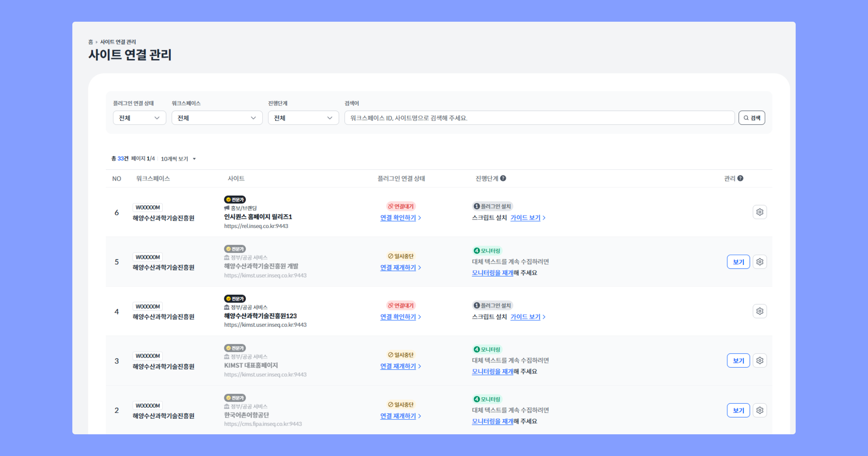Click 보기 button for row 5
Screen dimensions: 868x456
point(738,262)
